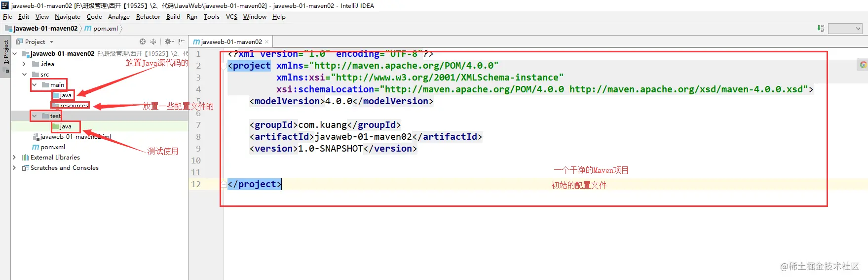Image resolution: width=868 pixels, height=280 pixels.
Task: Click the Build Project green arrow icon
Action: pos(821,29)
